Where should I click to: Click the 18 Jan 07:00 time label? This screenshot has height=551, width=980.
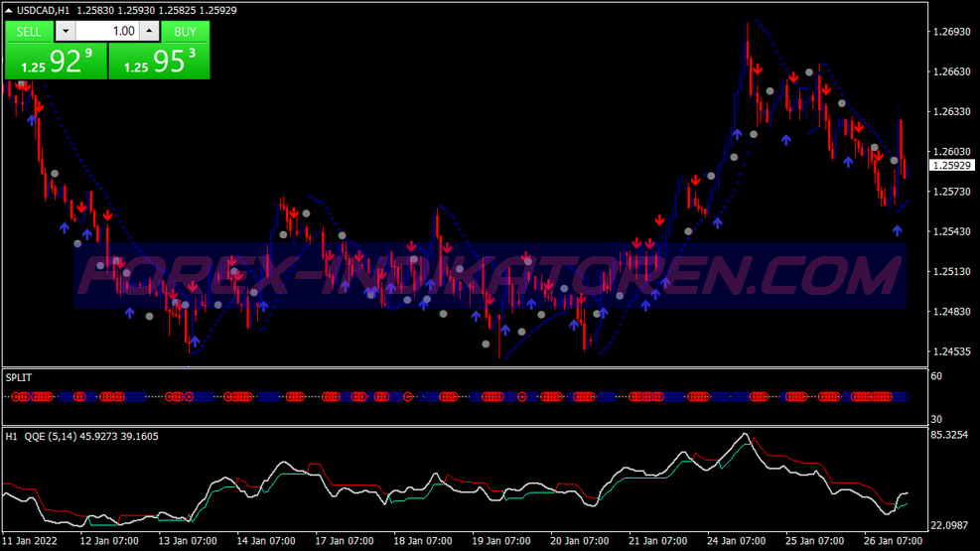pos(423,541)
